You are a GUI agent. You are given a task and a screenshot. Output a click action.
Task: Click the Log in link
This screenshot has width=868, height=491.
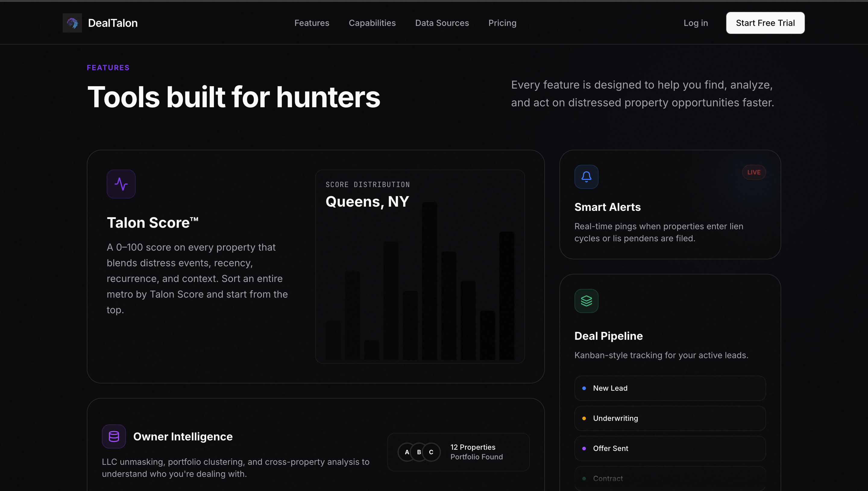coord(696,23)
